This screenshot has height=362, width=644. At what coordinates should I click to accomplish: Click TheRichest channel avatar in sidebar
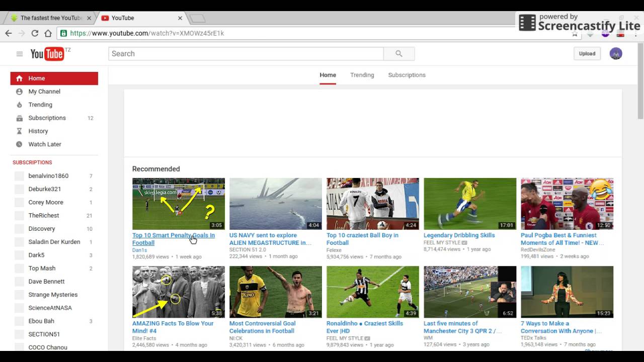click(x=19, y=216)
